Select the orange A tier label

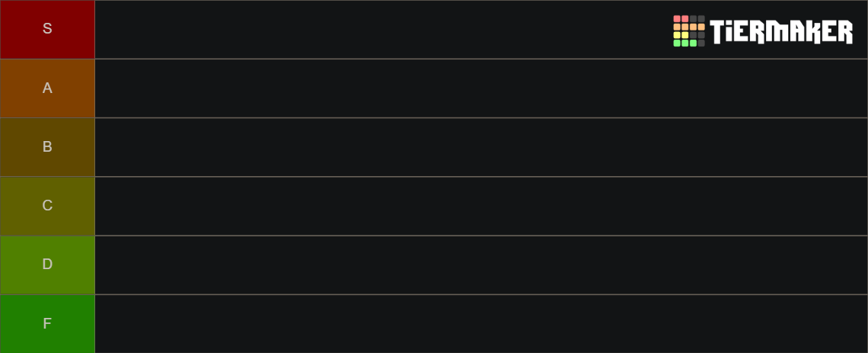[47, 88]
